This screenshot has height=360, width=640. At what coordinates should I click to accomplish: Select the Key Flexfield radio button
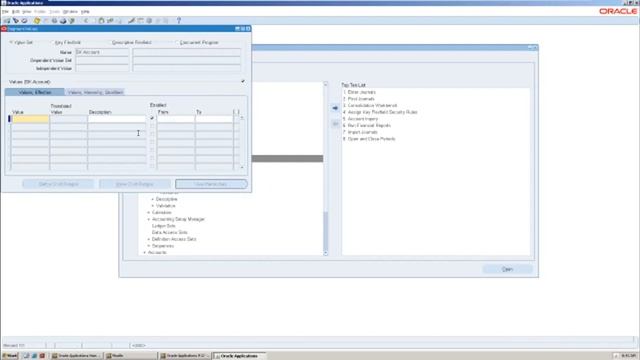[52, 42]
